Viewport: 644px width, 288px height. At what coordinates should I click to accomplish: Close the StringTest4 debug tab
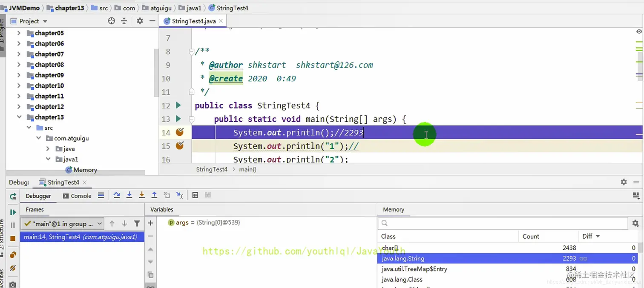pos(85,182)
